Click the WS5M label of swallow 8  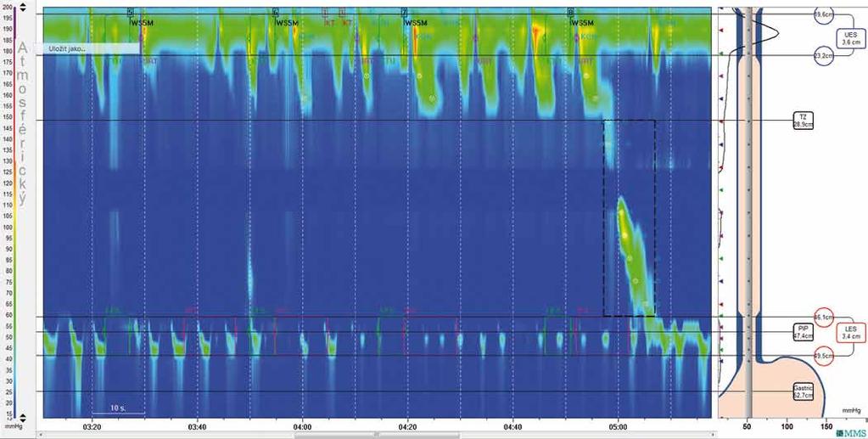tap(582, 23)
